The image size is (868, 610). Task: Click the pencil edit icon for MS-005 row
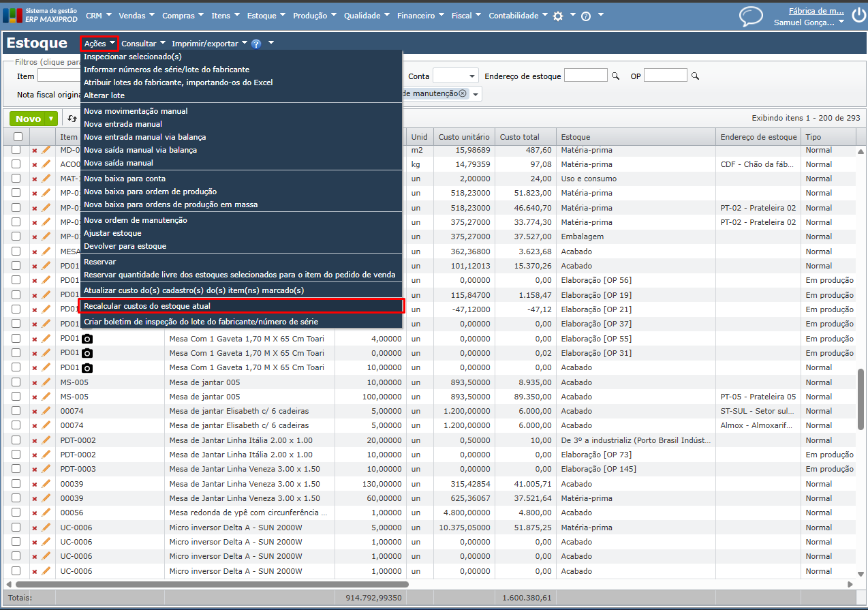(x=46, y=382)
